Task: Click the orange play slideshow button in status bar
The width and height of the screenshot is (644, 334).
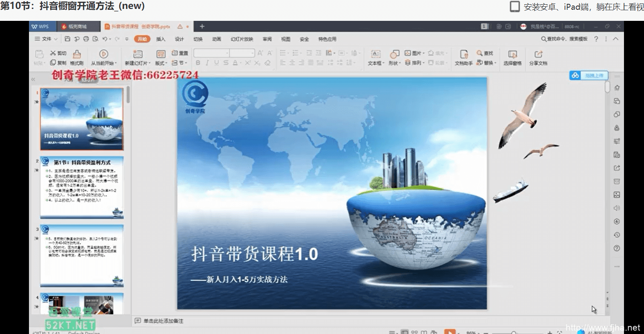Action: click(449, 332)
